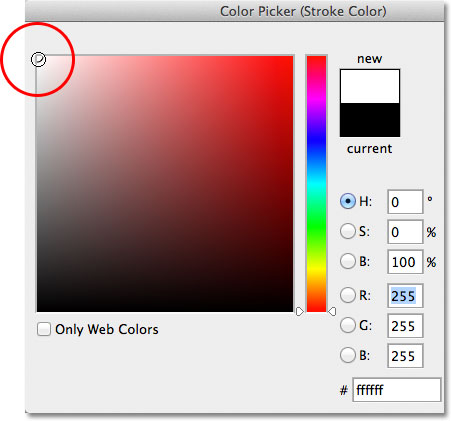Viewport: 451px width, 421px height.
Task: Click the left hue slider arrow
Action: point(300,311)
